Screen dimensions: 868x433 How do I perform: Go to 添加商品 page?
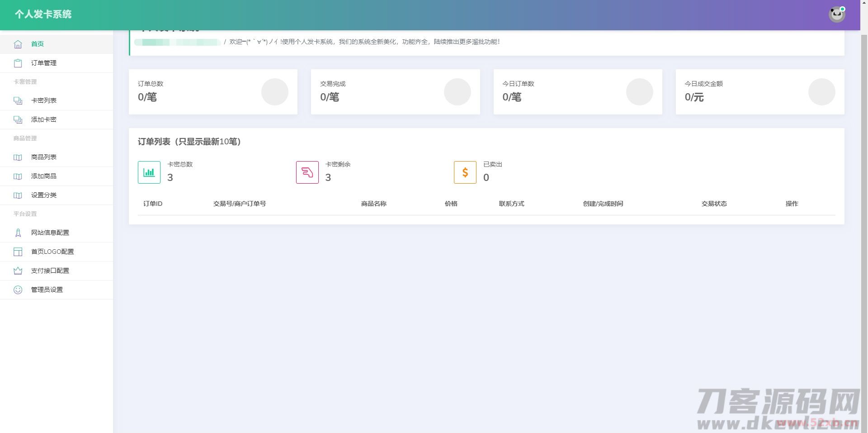pos(44,176)
